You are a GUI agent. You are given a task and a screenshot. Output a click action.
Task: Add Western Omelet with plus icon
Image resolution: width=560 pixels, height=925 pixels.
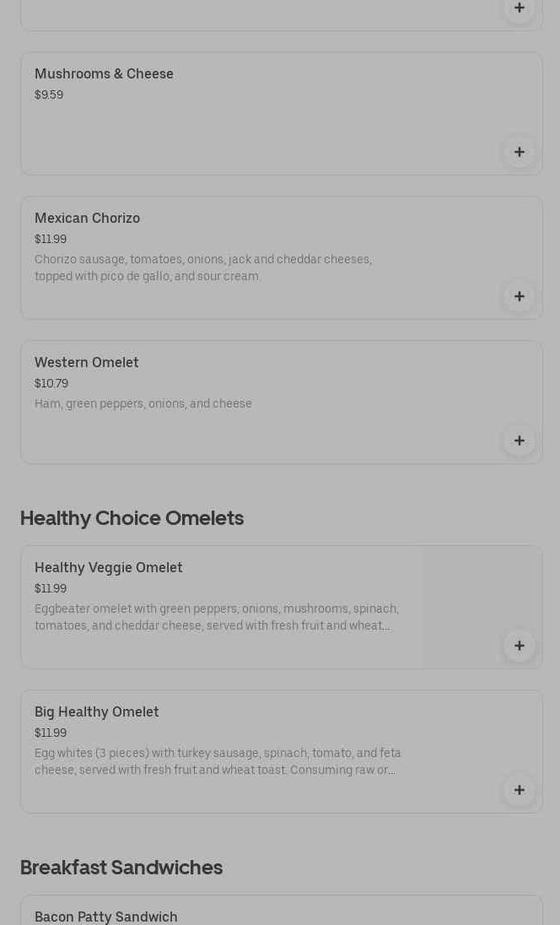[x=520, y=441]
